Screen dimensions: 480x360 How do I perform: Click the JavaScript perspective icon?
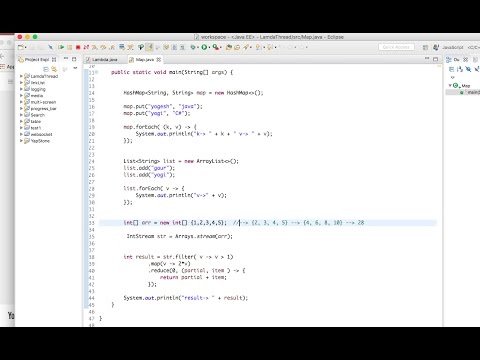pyautogui.click(x=436, y=47)
